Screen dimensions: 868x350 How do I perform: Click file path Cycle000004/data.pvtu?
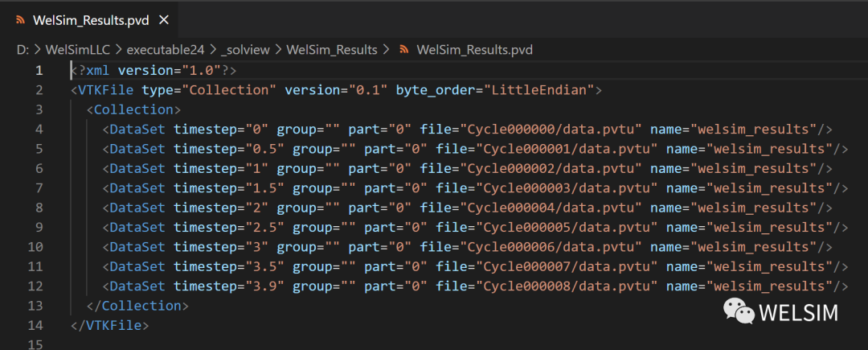point(551,208)
